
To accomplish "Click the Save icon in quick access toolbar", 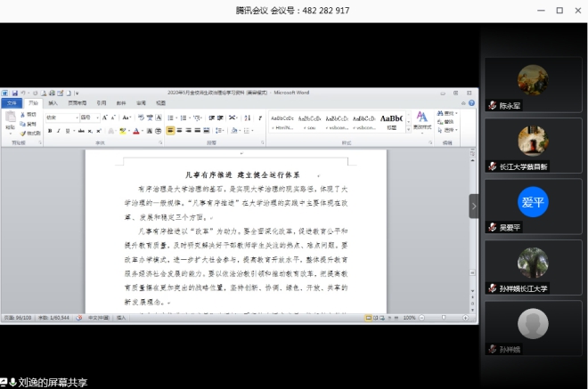I will coord(13,92).
